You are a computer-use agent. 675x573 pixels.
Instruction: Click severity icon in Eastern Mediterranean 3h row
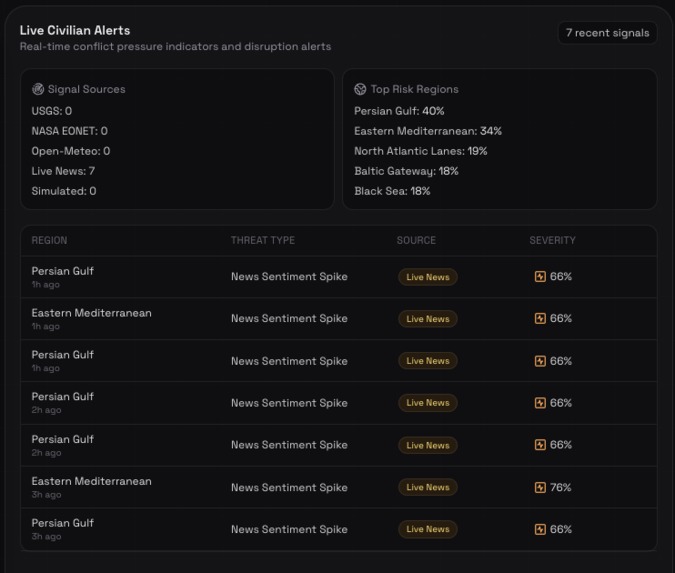[x=540, y=487]
